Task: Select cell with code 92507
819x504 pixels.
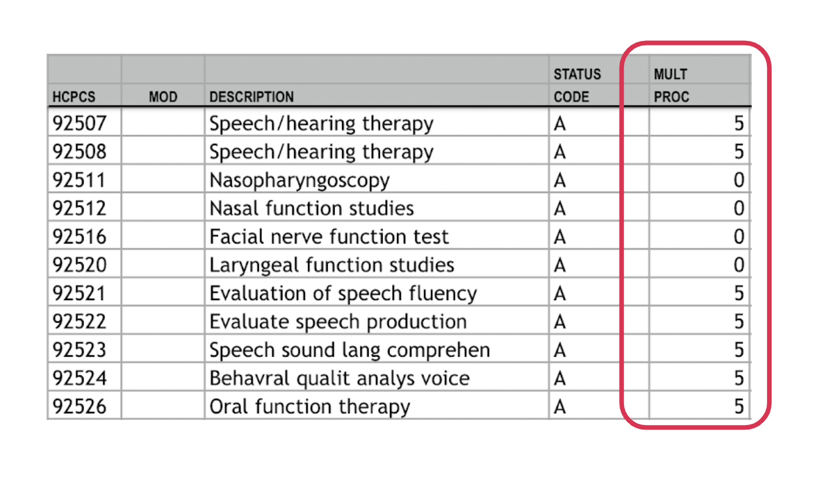Action: click(x=85, y=123)
